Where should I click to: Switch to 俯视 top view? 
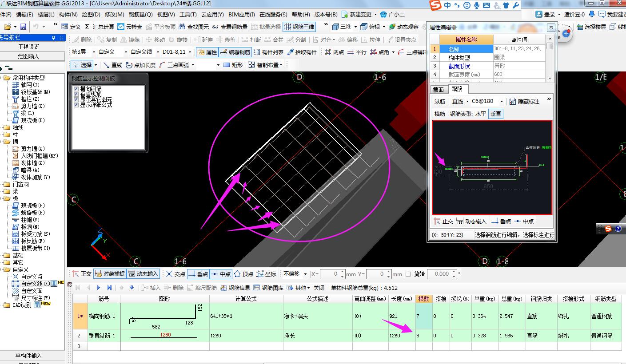pyautogui.click(x=371, y=27)
